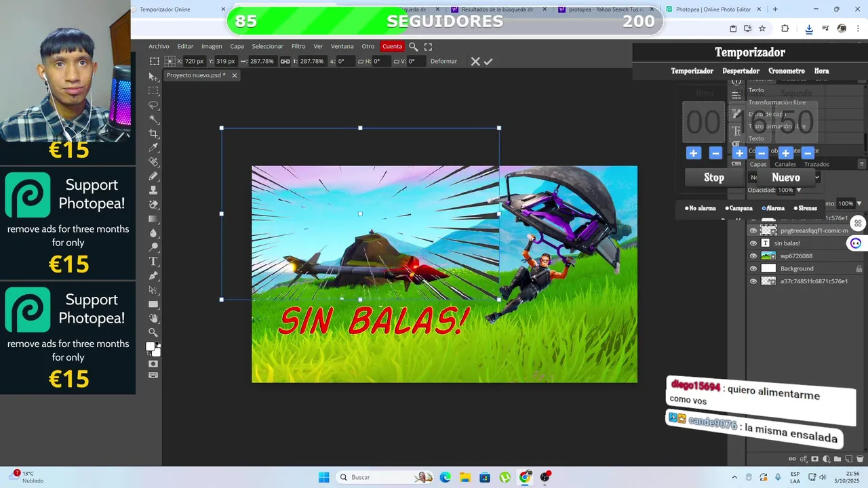Viewport: 868px width, 488px height.
Task: Pick the Dodge tool
Action: [153, 247]
